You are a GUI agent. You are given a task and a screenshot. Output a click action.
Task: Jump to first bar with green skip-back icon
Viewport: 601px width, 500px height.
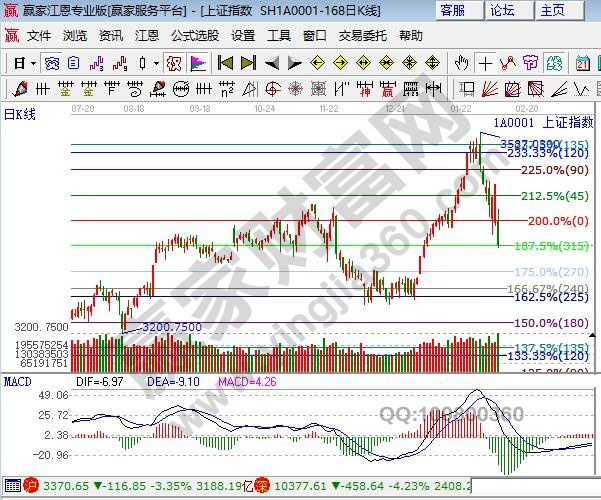(x=226, y=63)
